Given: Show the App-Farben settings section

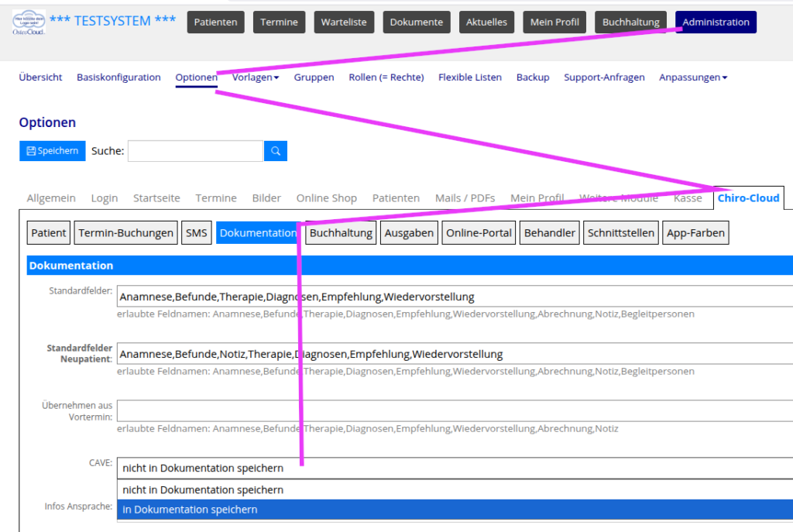Looking at the screenshot, I should [x=695, y=233].
